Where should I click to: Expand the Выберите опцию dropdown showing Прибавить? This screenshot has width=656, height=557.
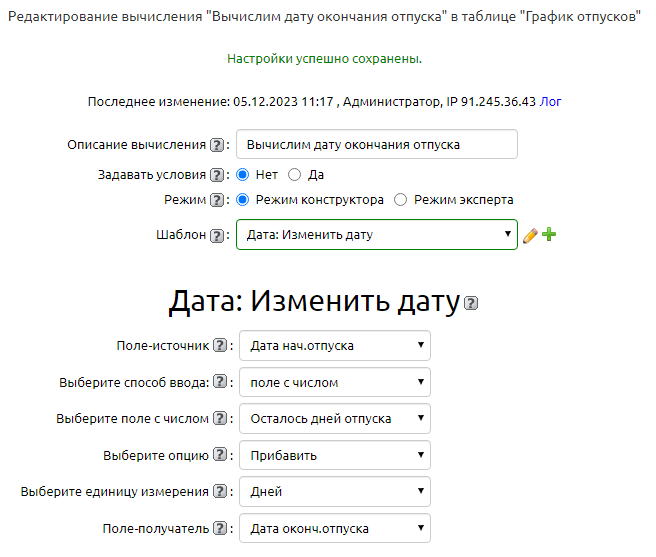pos(334,456)
